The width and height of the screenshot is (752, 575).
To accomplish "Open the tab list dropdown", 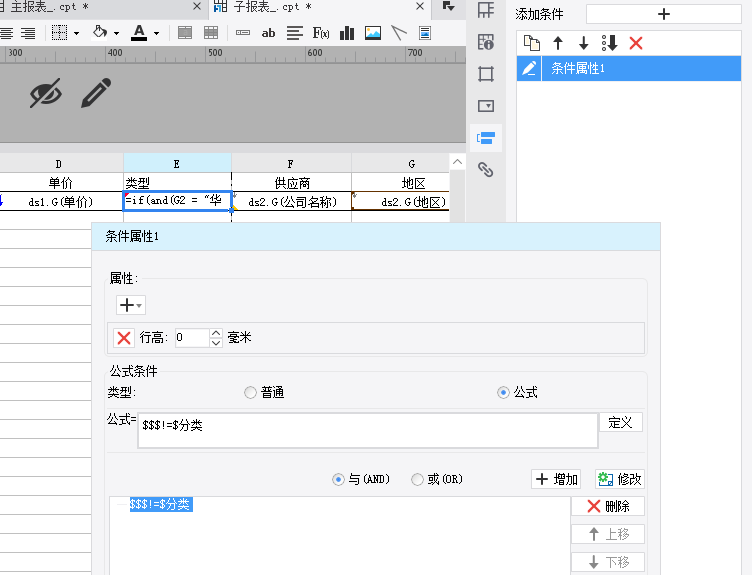I will pos(448,6).
